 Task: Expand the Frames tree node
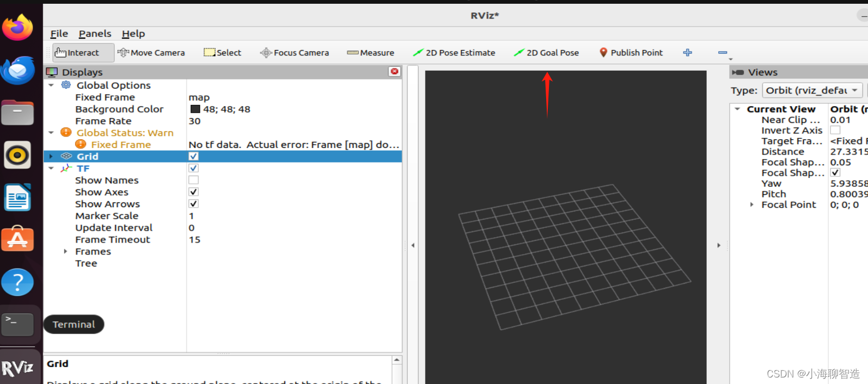point(65,251)
